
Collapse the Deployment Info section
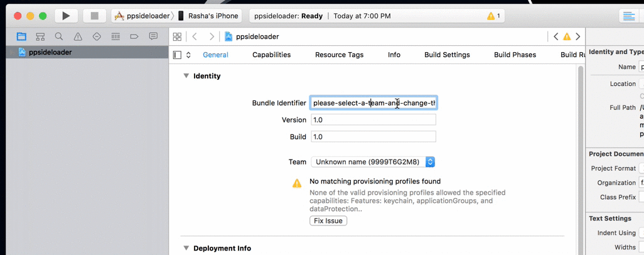186,248
